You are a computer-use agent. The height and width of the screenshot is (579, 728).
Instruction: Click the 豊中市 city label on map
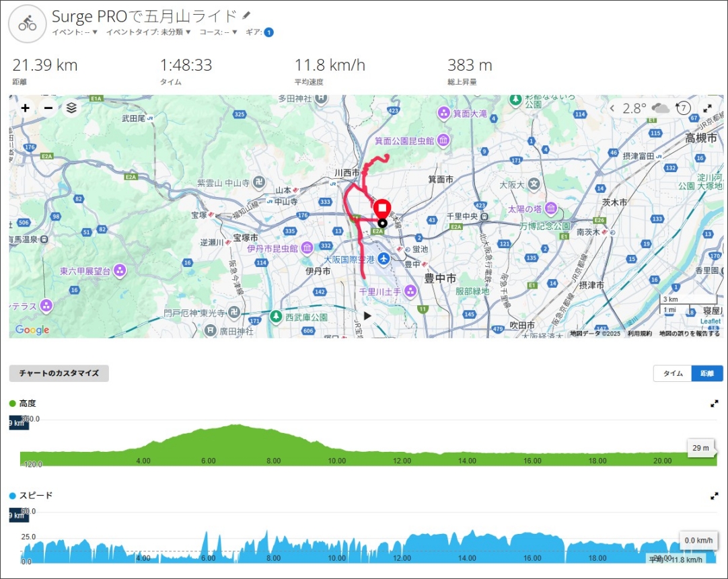pos(440,278)
